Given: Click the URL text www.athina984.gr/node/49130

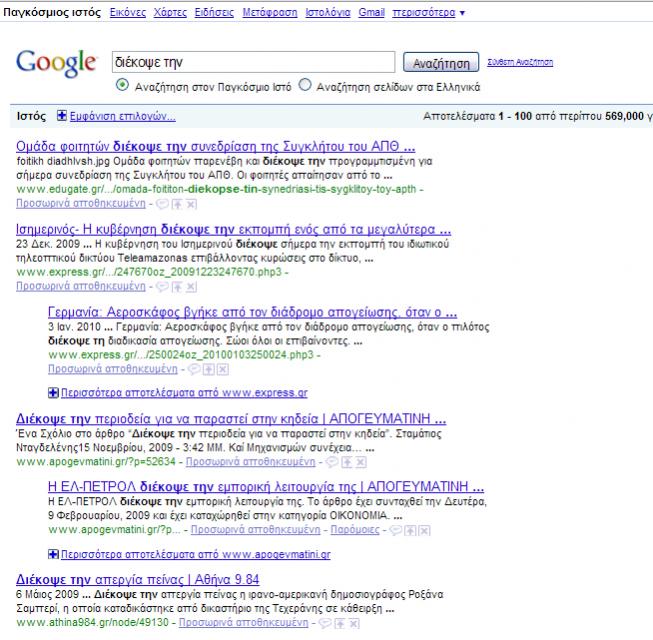Looking at the screenshot, I should coord(93,623).
